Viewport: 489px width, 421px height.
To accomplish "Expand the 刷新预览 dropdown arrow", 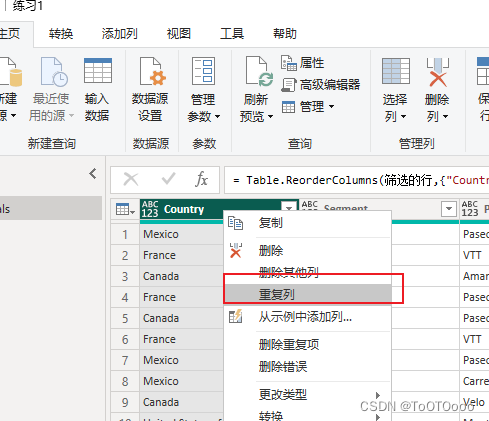I will coord(270,116).
